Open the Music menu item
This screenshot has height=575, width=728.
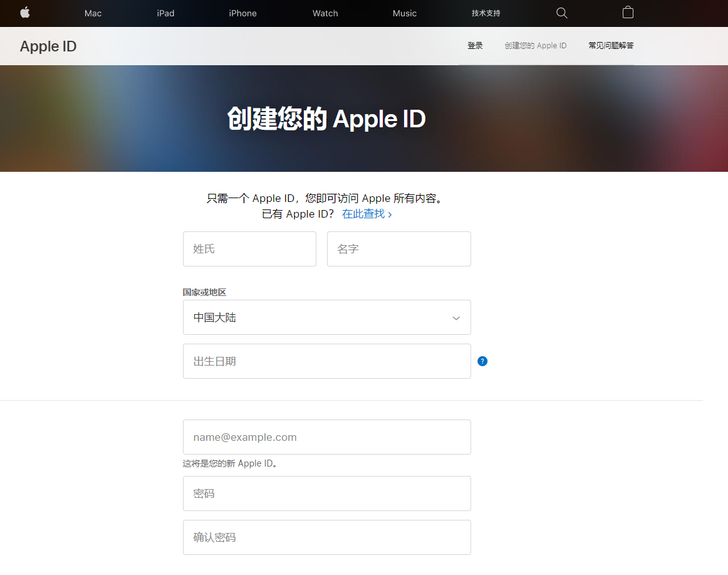pos(404,13)
